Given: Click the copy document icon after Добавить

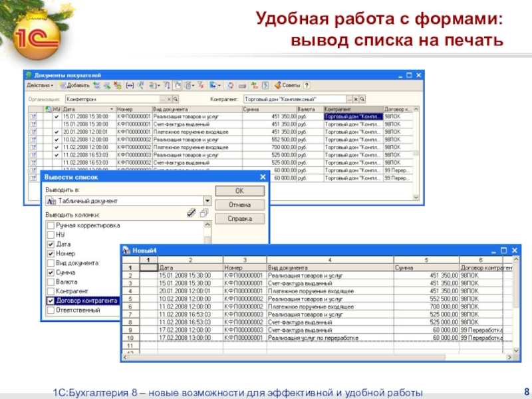Looking at the screenshot, I should pyautogui.click(x=96, y=86).
